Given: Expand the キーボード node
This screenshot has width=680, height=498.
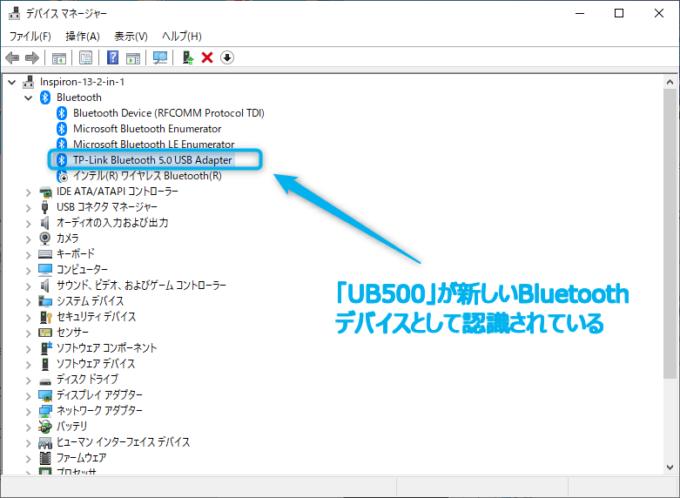Looking at the screenshot, I should 29,255.
